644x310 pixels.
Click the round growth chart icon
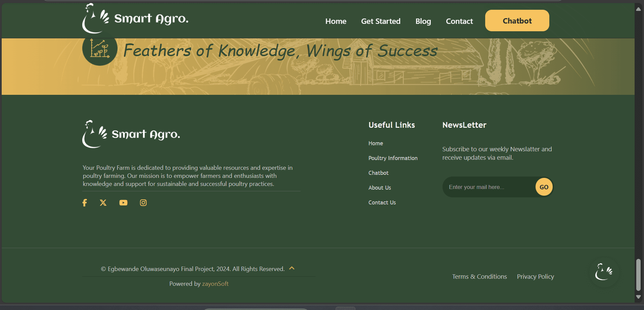click(x=100, y=50)
